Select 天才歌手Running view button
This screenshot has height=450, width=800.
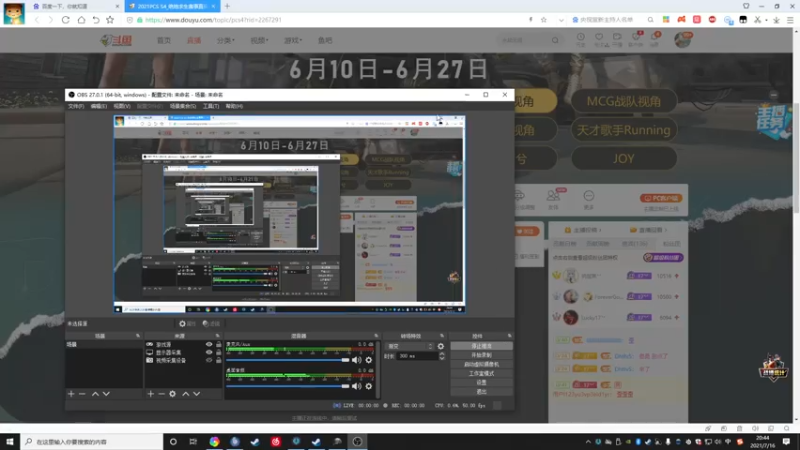623,130
